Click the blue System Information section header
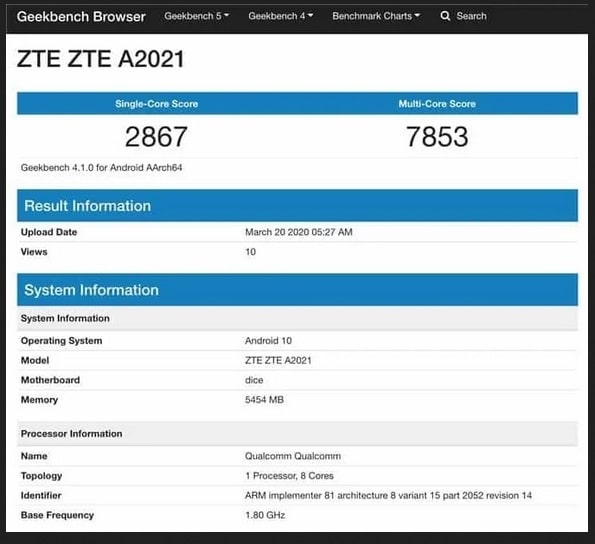 298,290
